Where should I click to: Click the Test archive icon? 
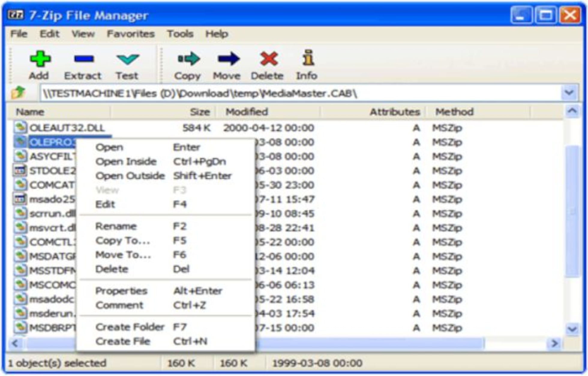[x=127, y=59]
